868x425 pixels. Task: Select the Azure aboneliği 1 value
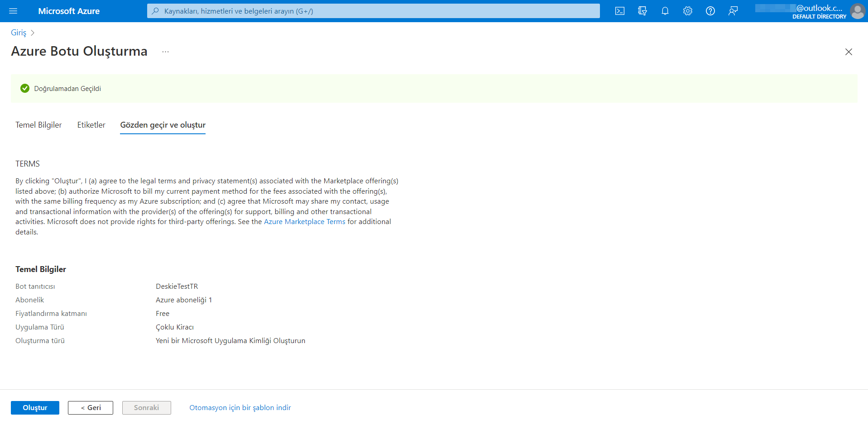pos(184,300)
